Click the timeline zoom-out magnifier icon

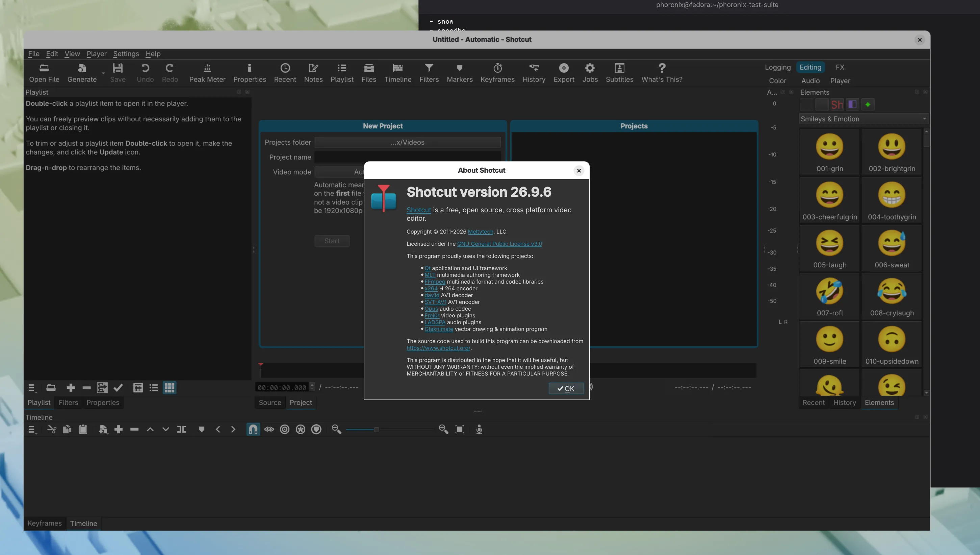pyautogui.click(x=336, y=430)
